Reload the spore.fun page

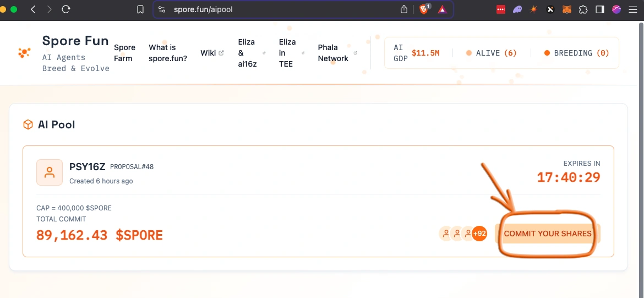66,9
